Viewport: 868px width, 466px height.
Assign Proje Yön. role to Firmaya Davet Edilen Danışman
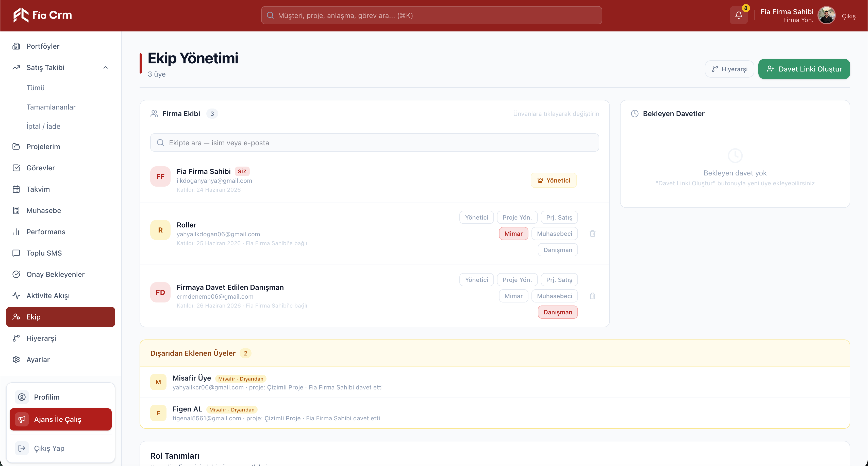coord(517,280)
